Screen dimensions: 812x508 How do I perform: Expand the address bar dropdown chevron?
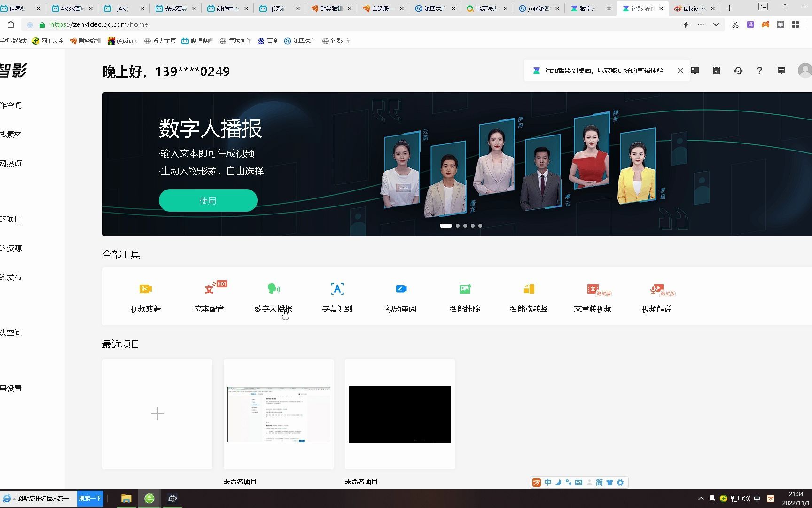point(716,24)
